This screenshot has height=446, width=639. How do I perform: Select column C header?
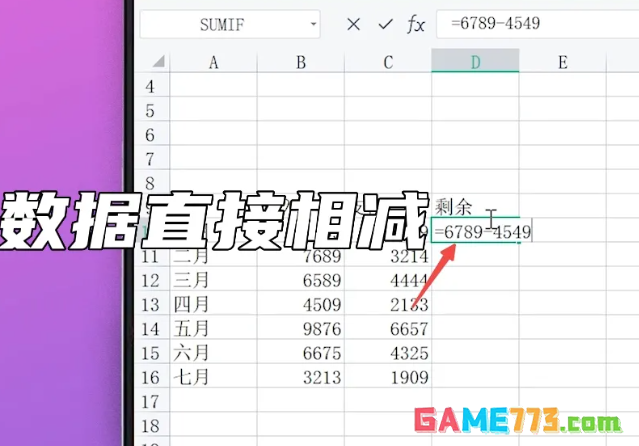388,63
